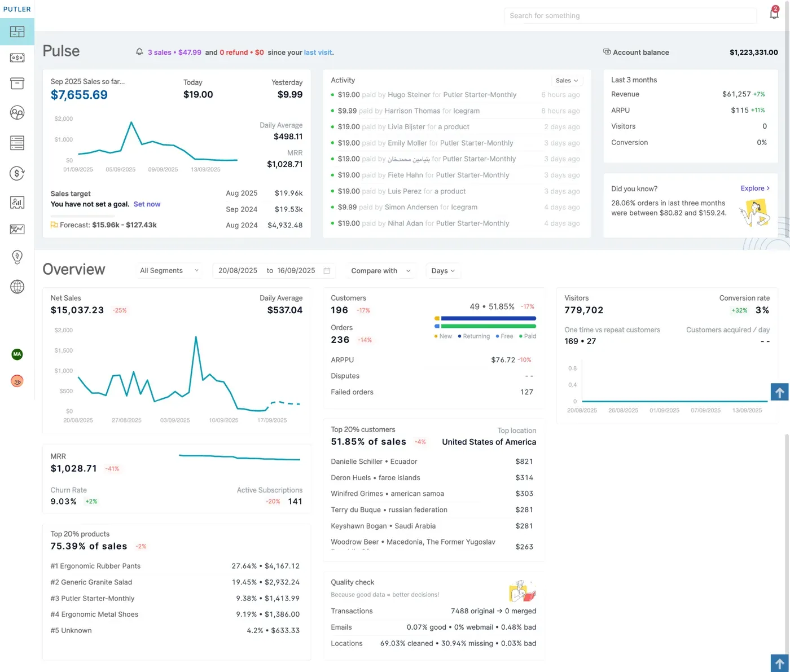Click the lower blue scroll-to-top arrow
Image resolution: width=790 pixels, height=672 pixels.
(x=780, y=664)
